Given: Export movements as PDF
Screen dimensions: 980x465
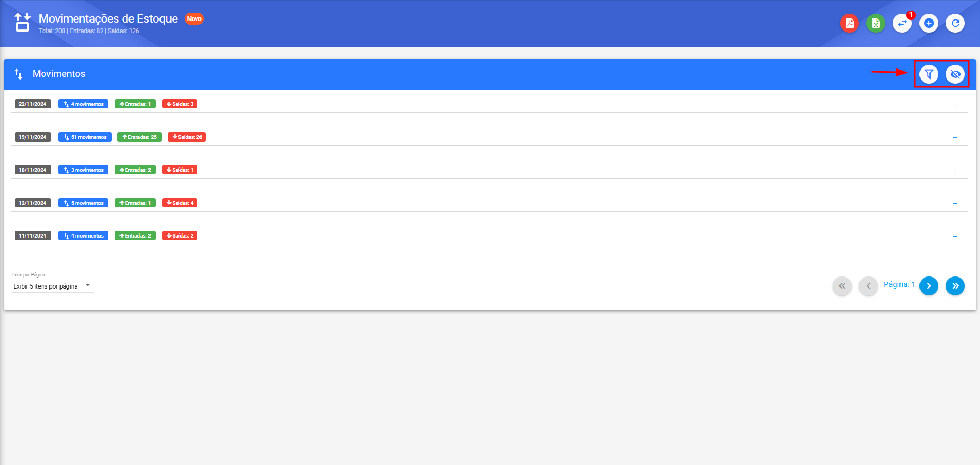Looking at the screenshot, I should 849,23.
